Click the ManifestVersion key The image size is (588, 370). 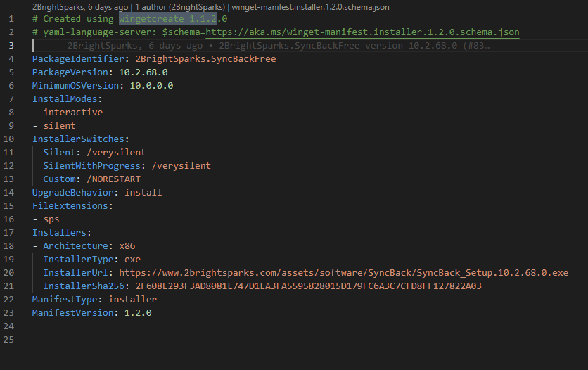tap(72, 313)
